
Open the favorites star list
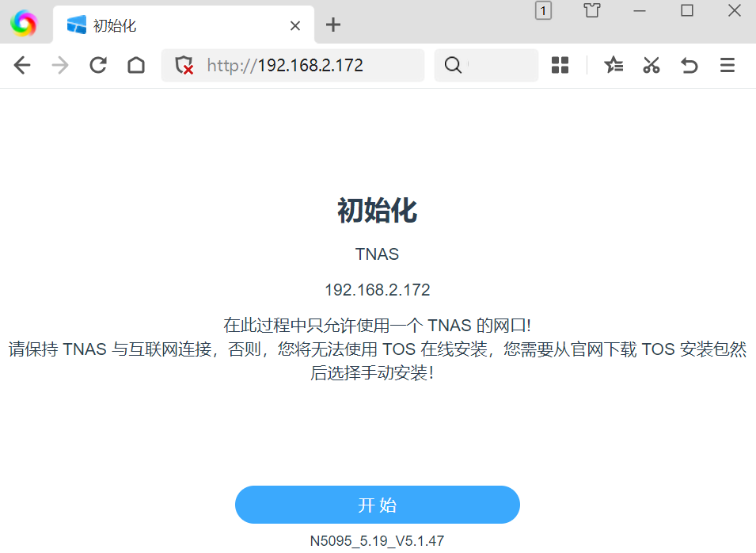coord(614,65)
